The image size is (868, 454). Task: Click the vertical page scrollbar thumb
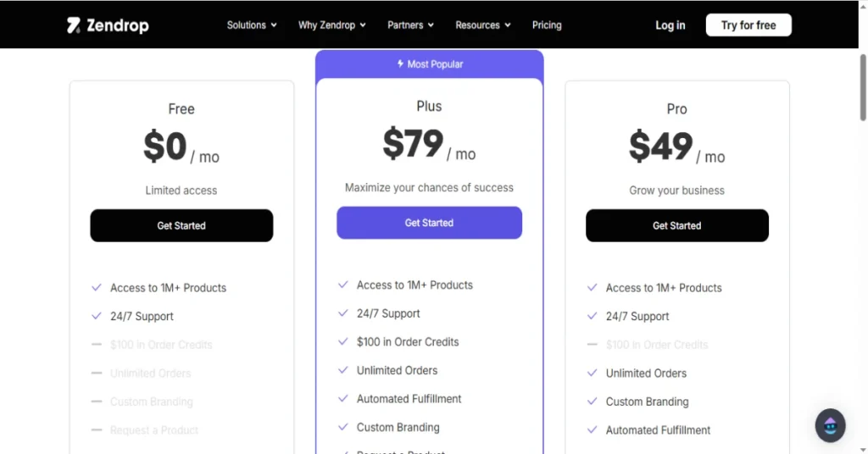(863, 86)
